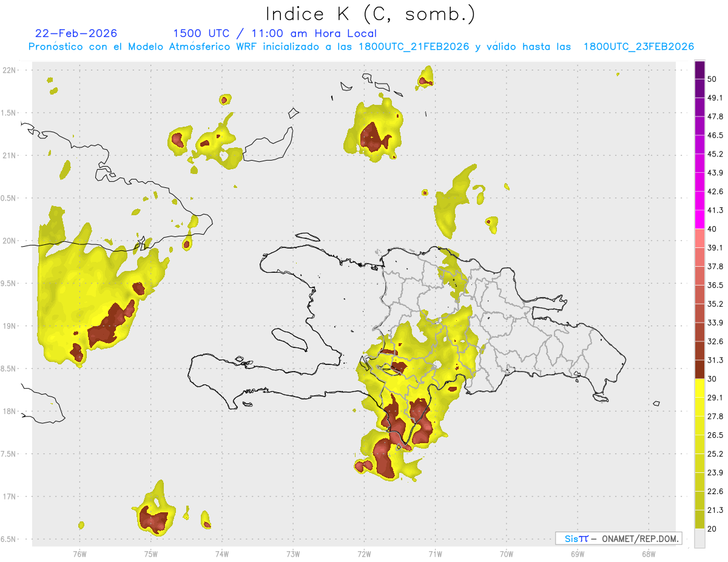Viewport: 728px width, 562px height.
Task: Click the 72W longitude label
Action: coord(364,554)
